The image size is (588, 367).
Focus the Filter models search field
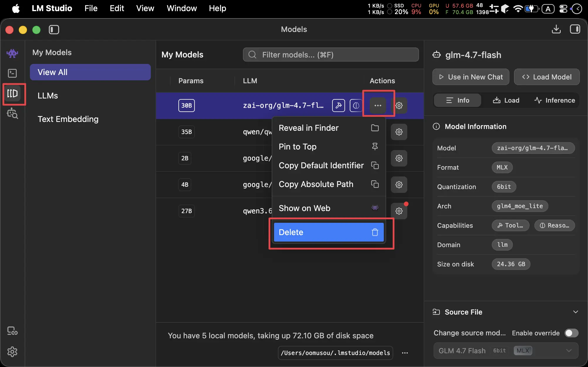coord(331,55)
